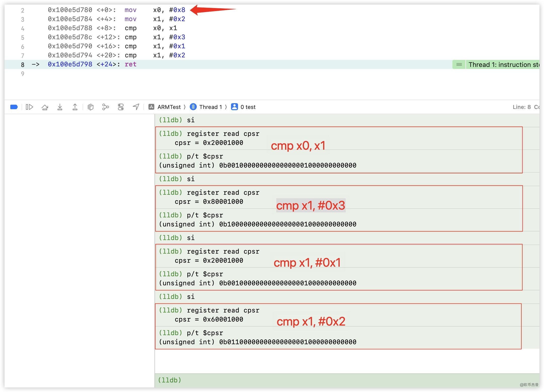Click the Step Into debug icon
Screen dimensions: 544x392
(60, 107)
